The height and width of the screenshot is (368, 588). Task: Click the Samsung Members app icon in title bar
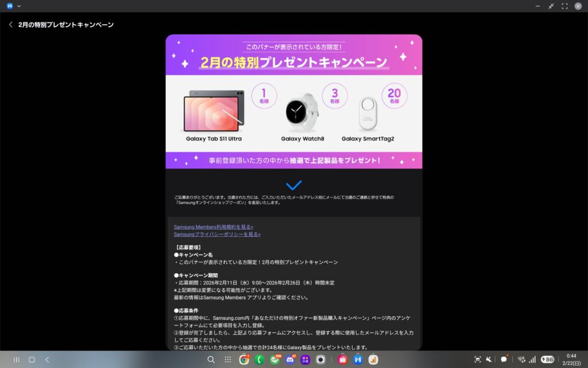(10, 6)
